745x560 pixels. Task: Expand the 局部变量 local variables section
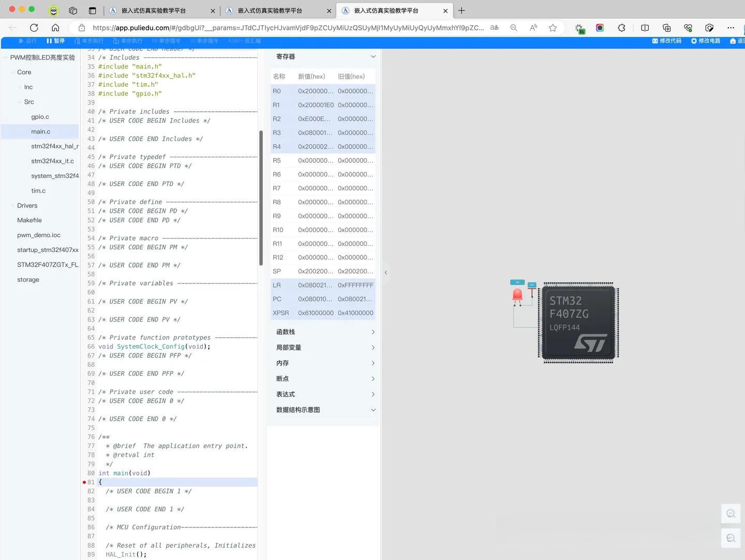coord(373,348)
